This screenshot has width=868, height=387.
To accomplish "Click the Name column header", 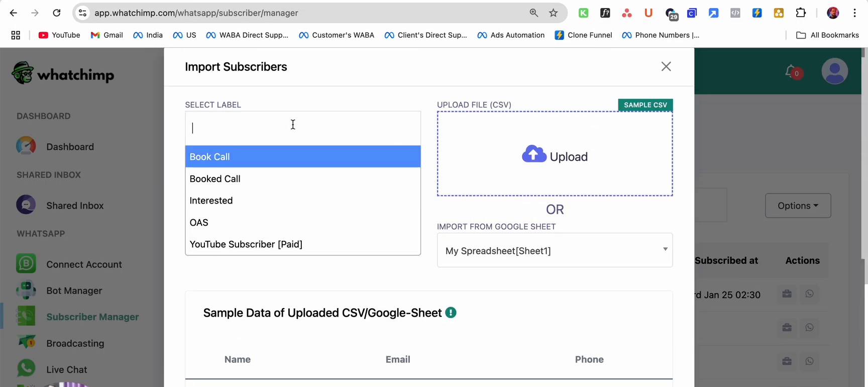I will click(x=238, y=359).
